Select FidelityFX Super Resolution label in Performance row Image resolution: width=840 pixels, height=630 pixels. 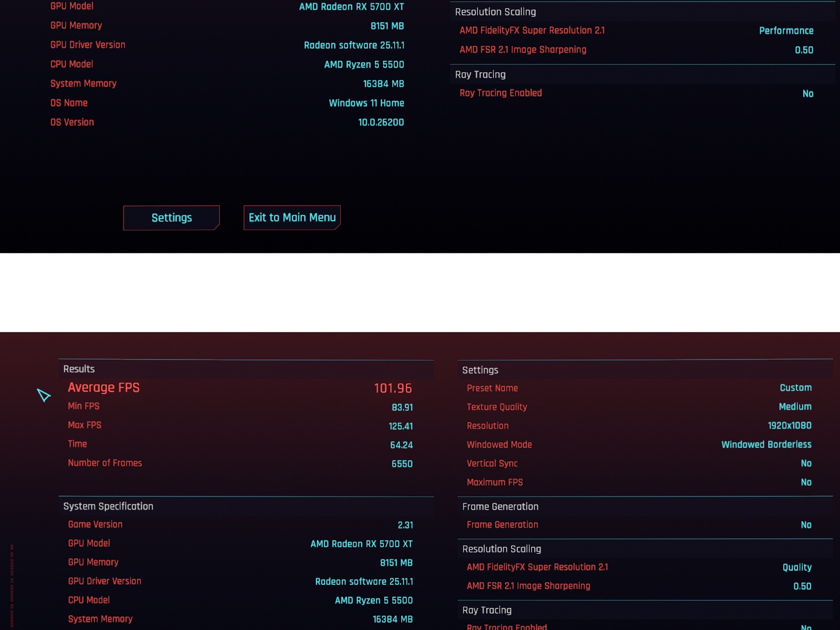pyautogui.click(x=532, y=30)
